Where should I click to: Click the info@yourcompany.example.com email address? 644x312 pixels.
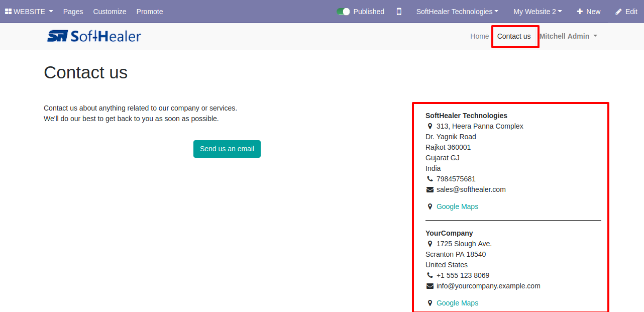tap(488, 286)
